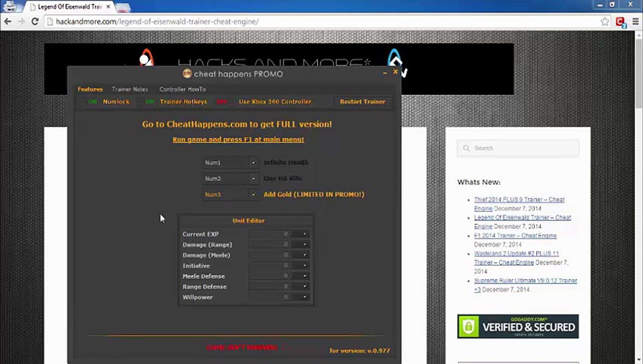Expand the Willpower value dropdown
The width and height of the screenshot is (643, 364).
pyautogui.click(x=305, y=297)
